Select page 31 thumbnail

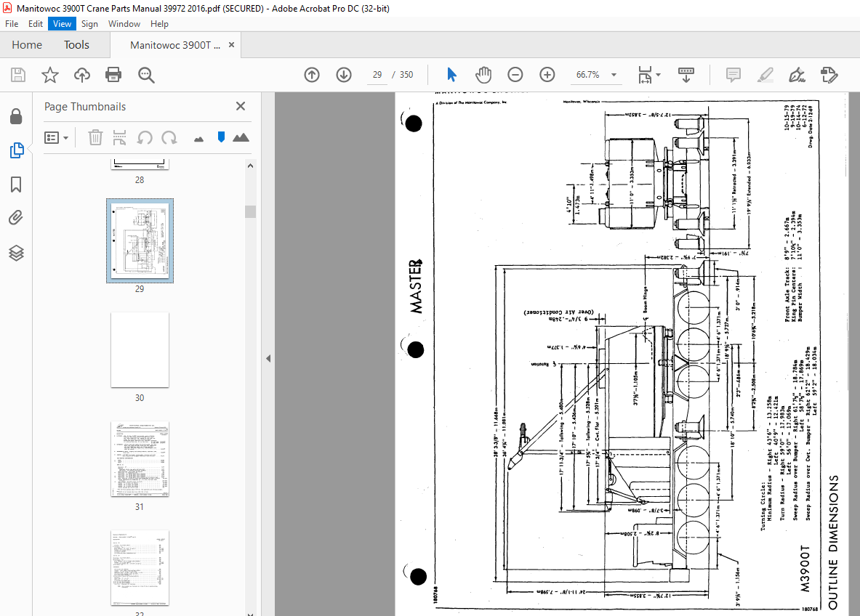click(140, 458)
